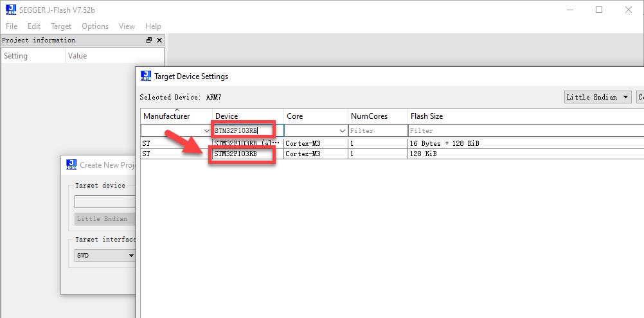Sort by the NumCores column header
This screenshot has width=644, height=318.
point(378,116)
